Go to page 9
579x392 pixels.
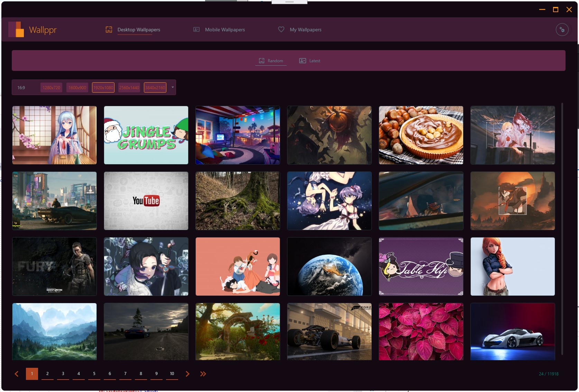point(156,374)
